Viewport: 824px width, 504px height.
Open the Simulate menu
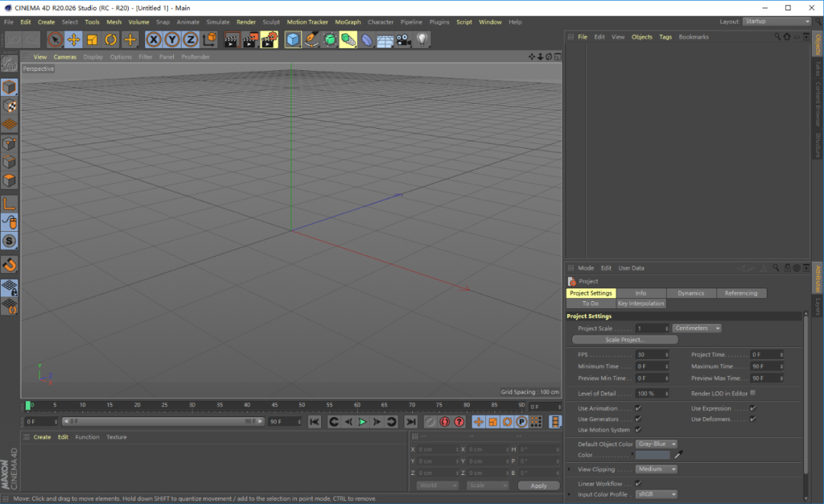coord(217,22)
